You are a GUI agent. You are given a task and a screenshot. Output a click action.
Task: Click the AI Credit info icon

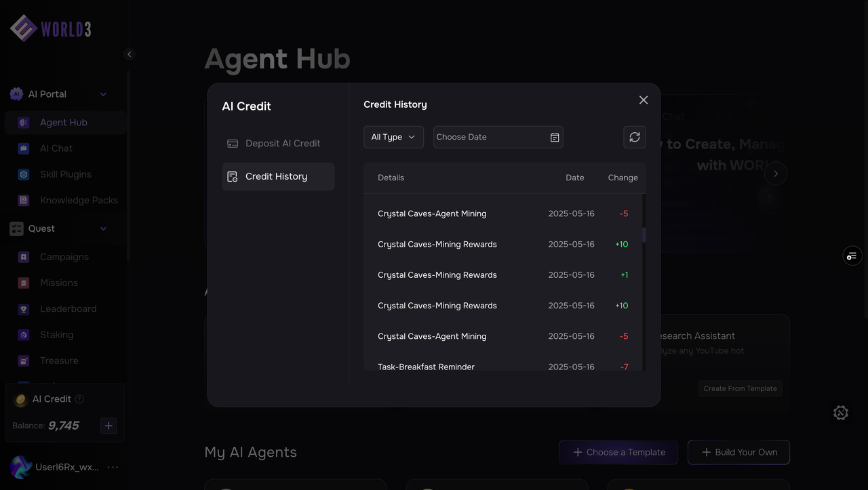point(79,399)
